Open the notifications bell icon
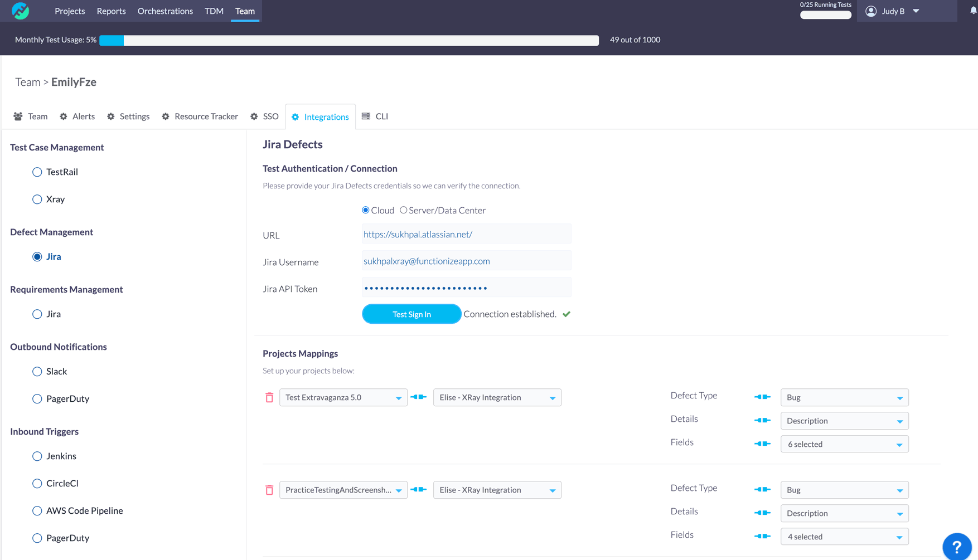Screen dimensions: 978x560 pos(974,11)
